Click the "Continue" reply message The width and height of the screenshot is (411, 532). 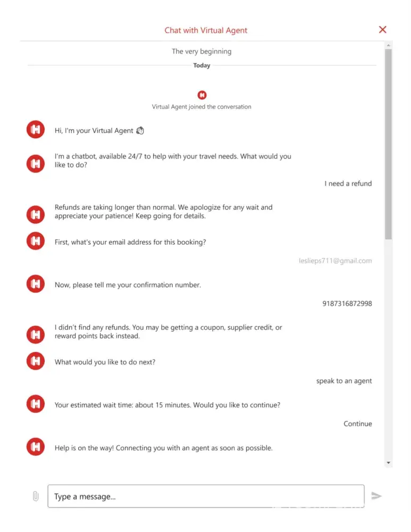click(358, 424)
